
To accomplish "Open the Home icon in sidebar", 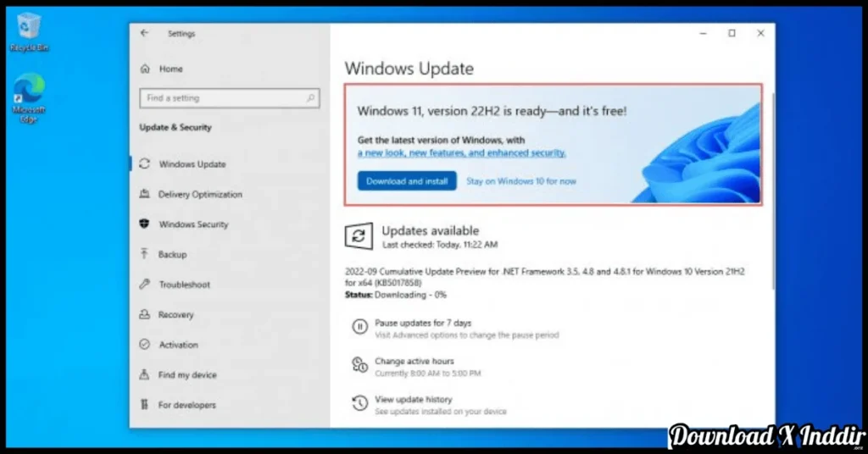I will click(x=145, y=69).
